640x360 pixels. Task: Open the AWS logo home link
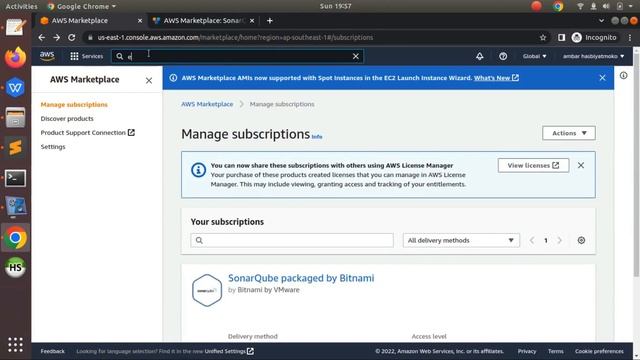[47, 56]
